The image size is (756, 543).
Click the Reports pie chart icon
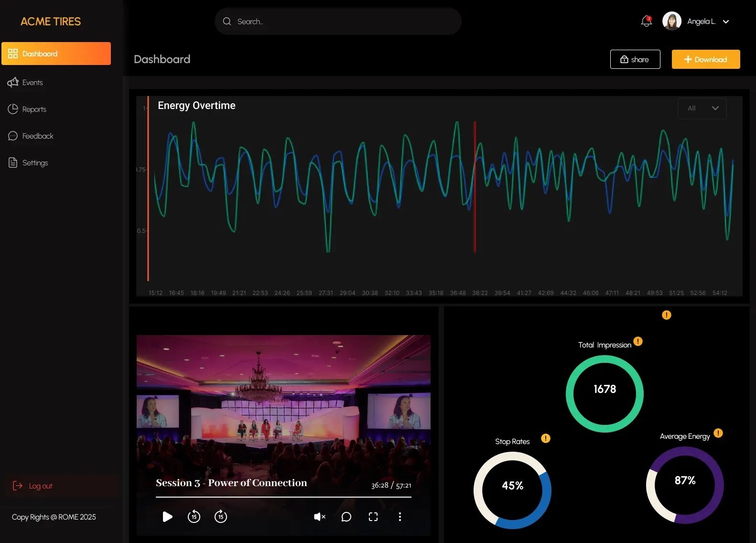coord(13,109)
